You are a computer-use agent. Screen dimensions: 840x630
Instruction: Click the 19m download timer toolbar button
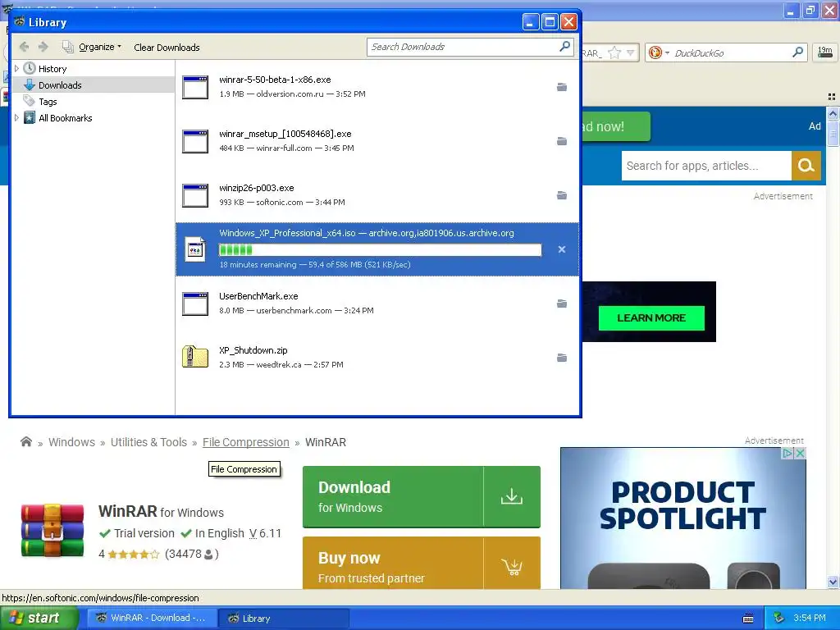click(824, 52)
